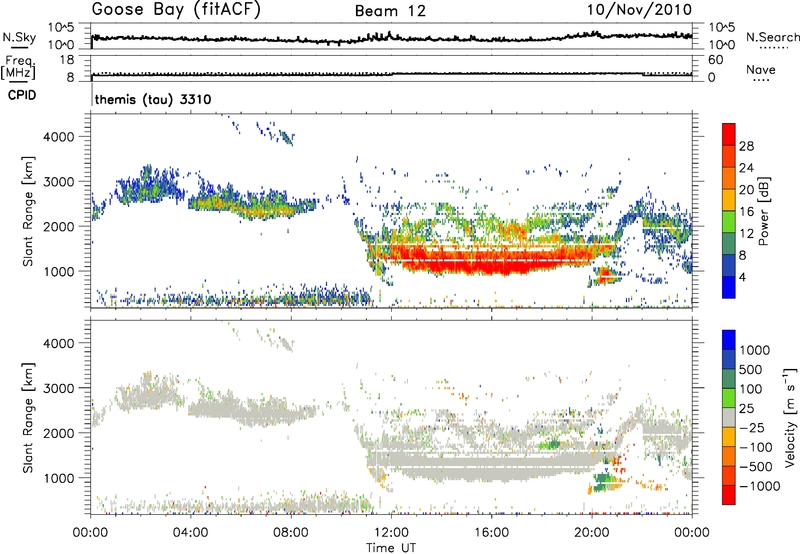Click the "Nave" legend label

click(x=761, y=69)
